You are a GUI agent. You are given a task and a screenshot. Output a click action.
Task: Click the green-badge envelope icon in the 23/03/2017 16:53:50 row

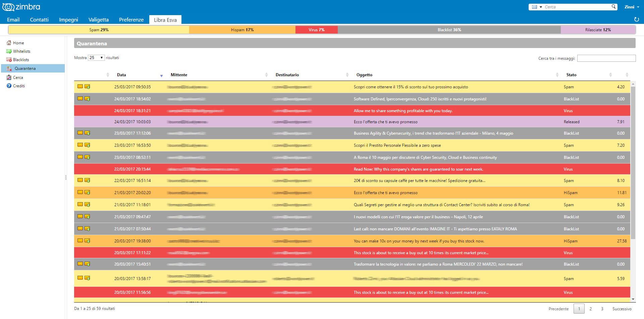(x=87, y=145)
